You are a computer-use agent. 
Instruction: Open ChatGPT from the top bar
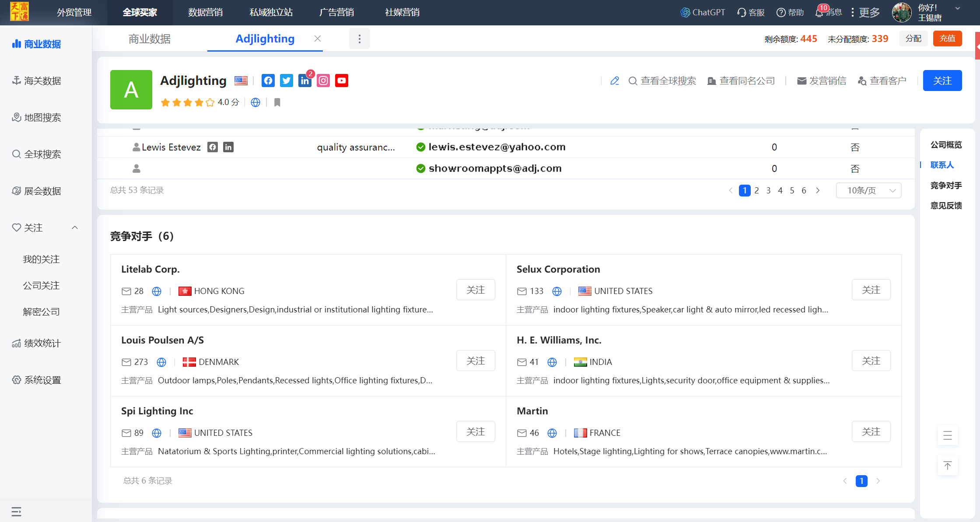click(703, 12)
